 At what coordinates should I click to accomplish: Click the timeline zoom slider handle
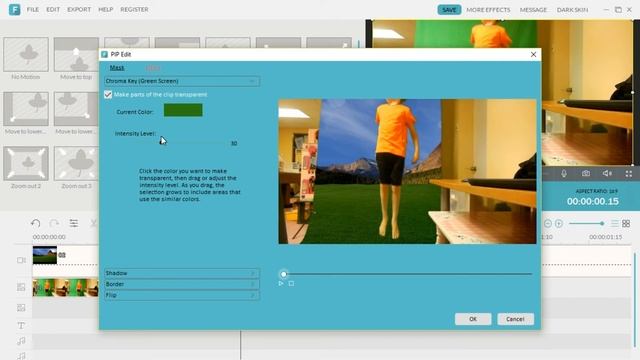click(x=602, y=223)
